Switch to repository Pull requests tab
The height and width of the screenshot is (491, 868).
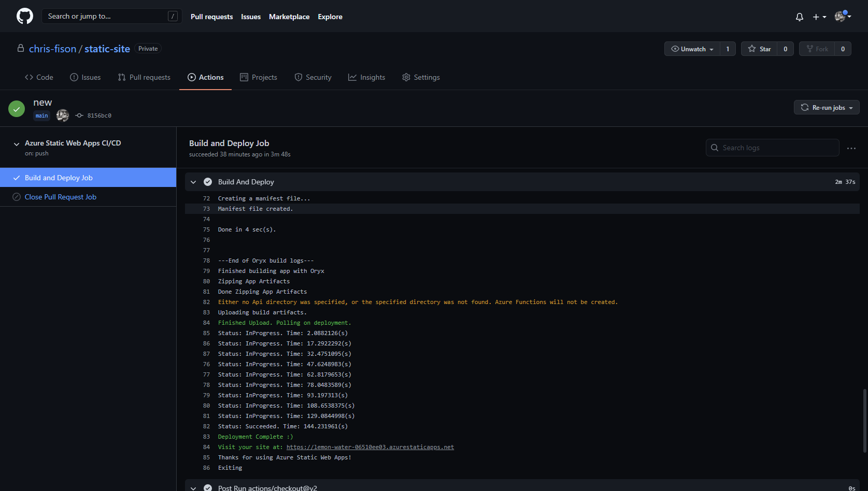[144, 77]
